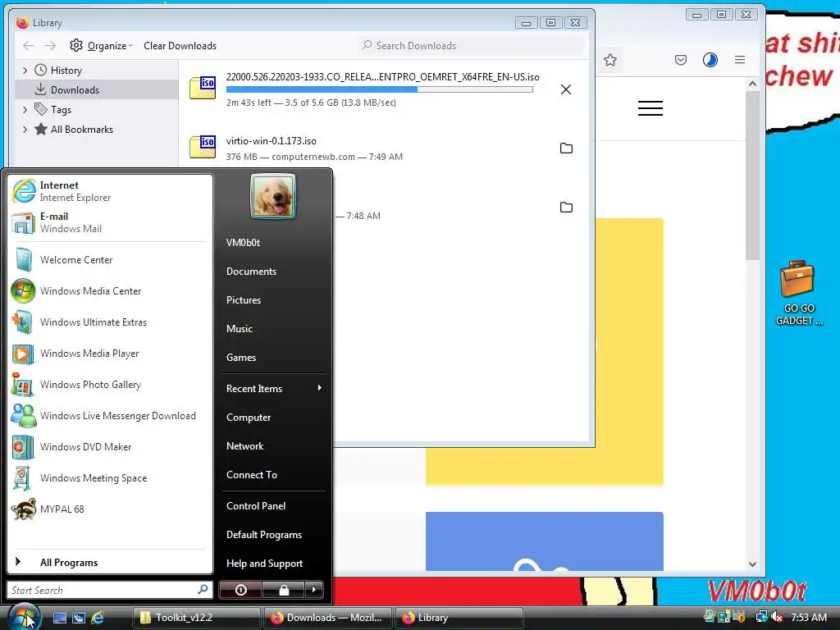Image resolution: width=840 pixels, height=630 pixels.
Task: Open Documents from Start menu
Action: pos(273,272)
